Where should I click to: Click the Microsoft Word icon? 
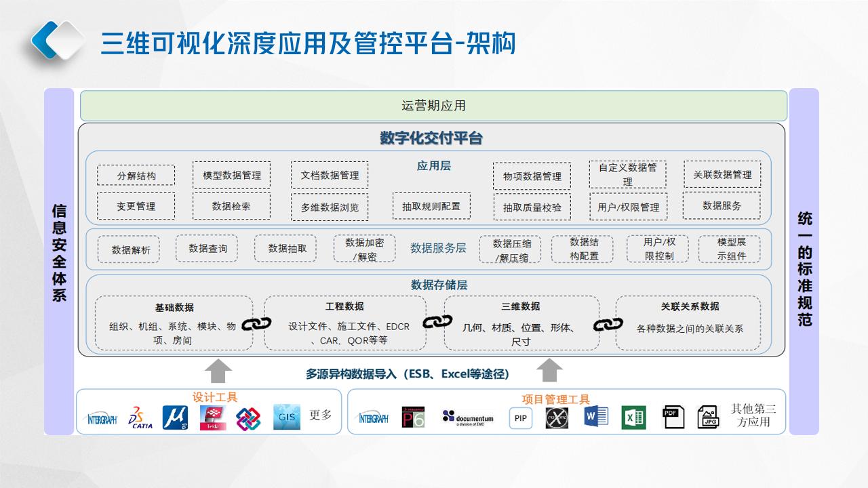click(596, 415)
